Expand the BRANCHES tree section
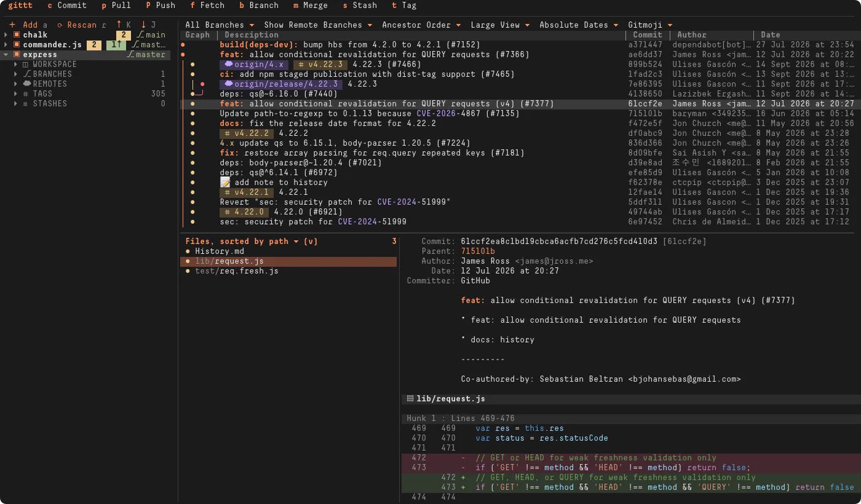The image size is (861, 504). click(x=17, y=74)
